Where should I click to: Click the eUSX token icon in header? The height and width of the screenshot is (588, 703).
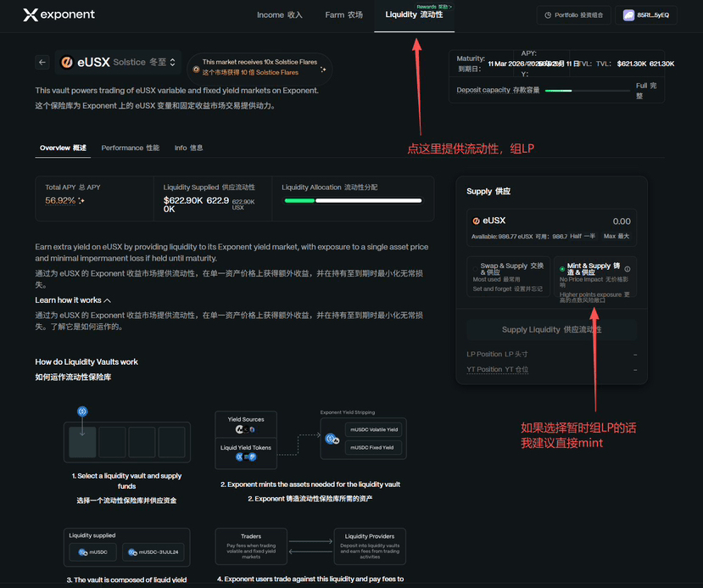[x=67, y=62]
